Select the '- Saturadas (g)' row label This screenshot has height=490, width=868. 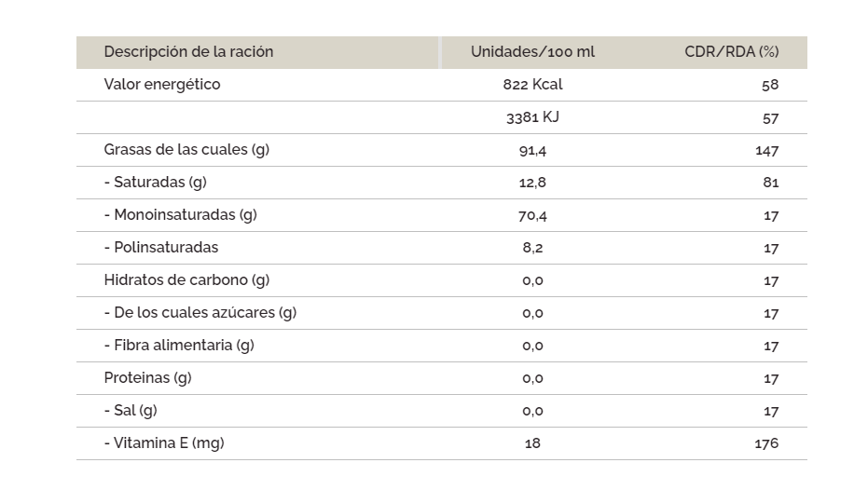[155, 183]
